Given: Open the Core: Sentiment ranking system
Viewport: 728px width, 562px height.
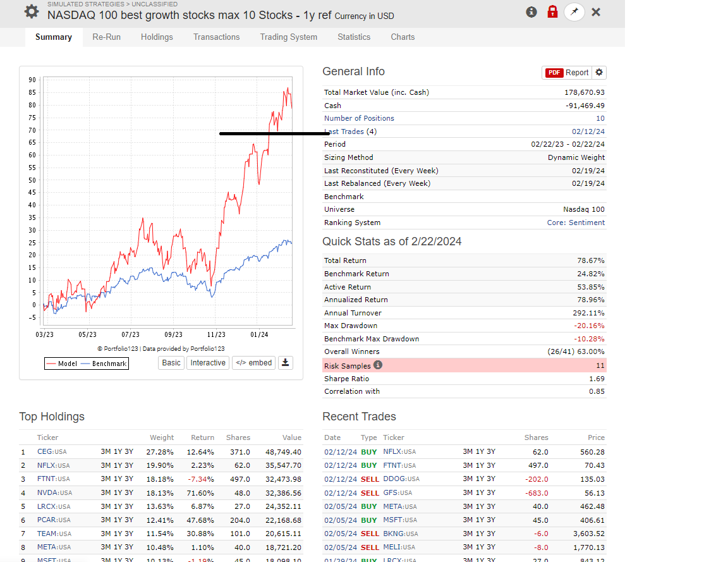Looking at the screenshot, I should click(576, 223).
